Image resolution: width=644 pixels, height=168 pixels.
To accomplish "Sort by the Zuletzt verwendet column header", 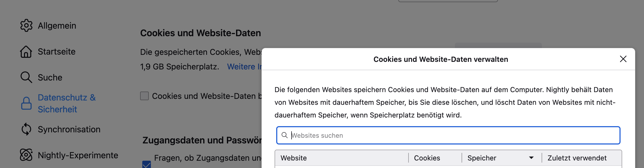I will [577, 158].
